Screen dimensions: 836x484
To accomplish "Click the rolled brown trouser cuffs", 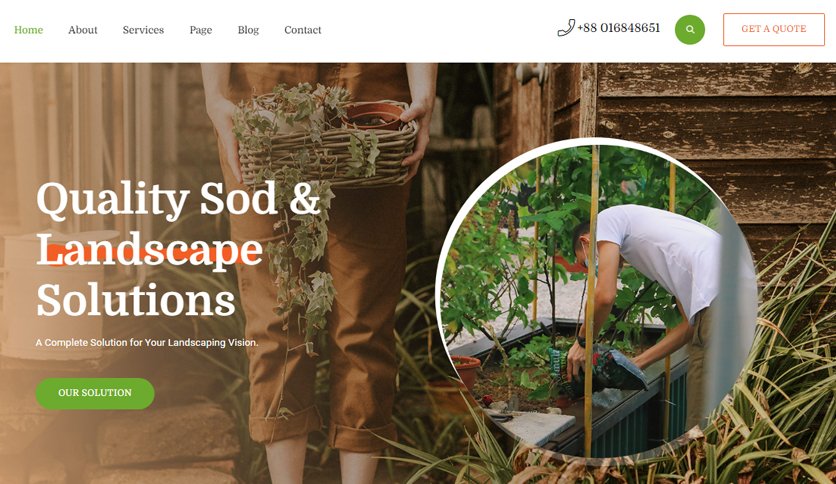I will tap(323, 432).
